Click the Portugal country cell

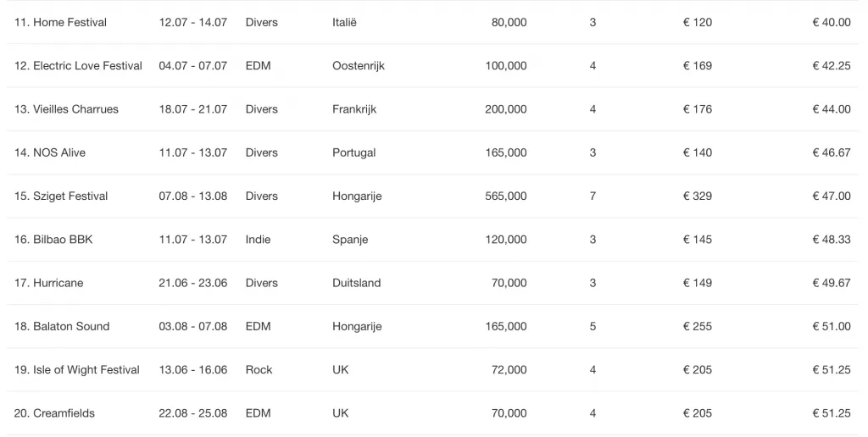353,152
